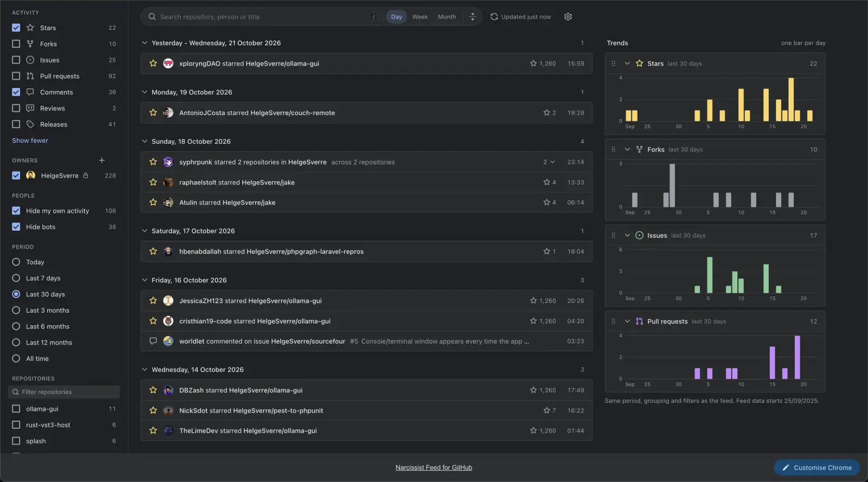Click the Reviews icon in the sidebar

tap(30, 108)
